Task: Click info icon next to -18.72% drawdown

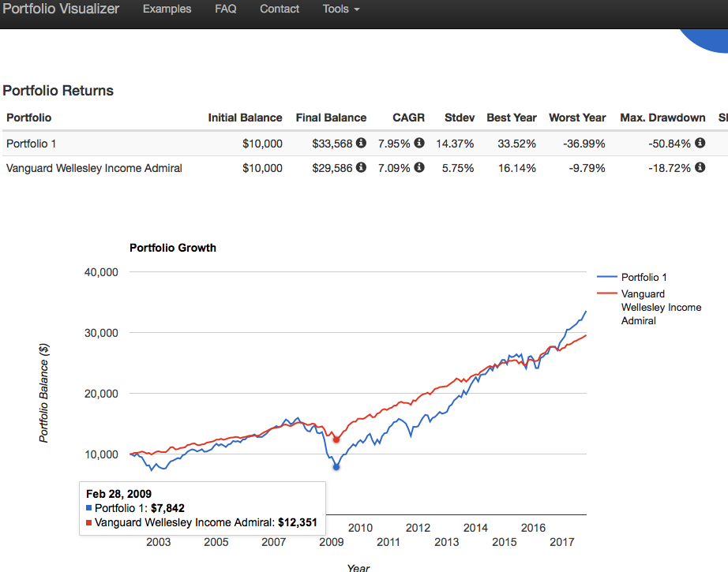Action: click(699, 168)
